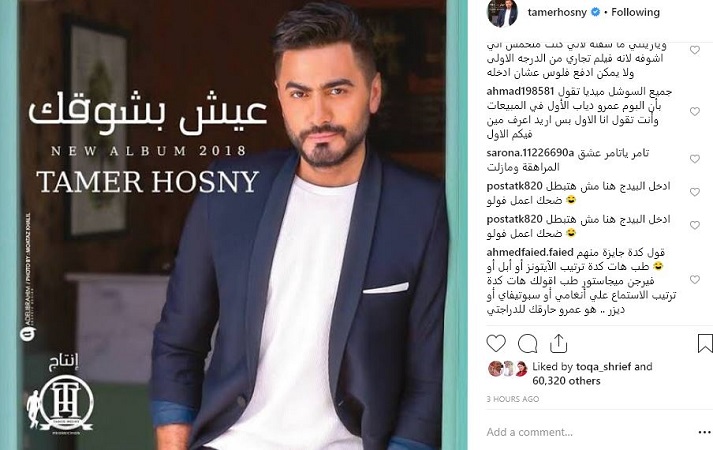Save the post with the bookmark icon
The image size is (713, 450).
click(705, 344)
